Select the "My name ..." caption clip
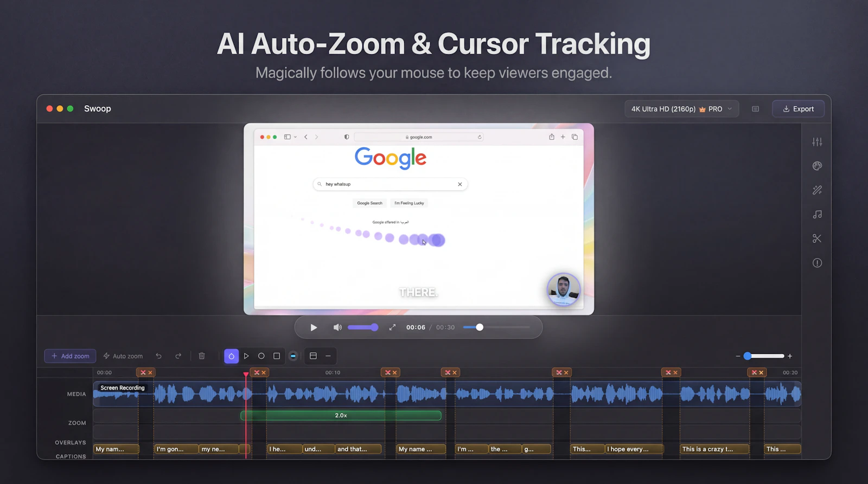Screen dimensions: 868x484 tap(421, 449)
